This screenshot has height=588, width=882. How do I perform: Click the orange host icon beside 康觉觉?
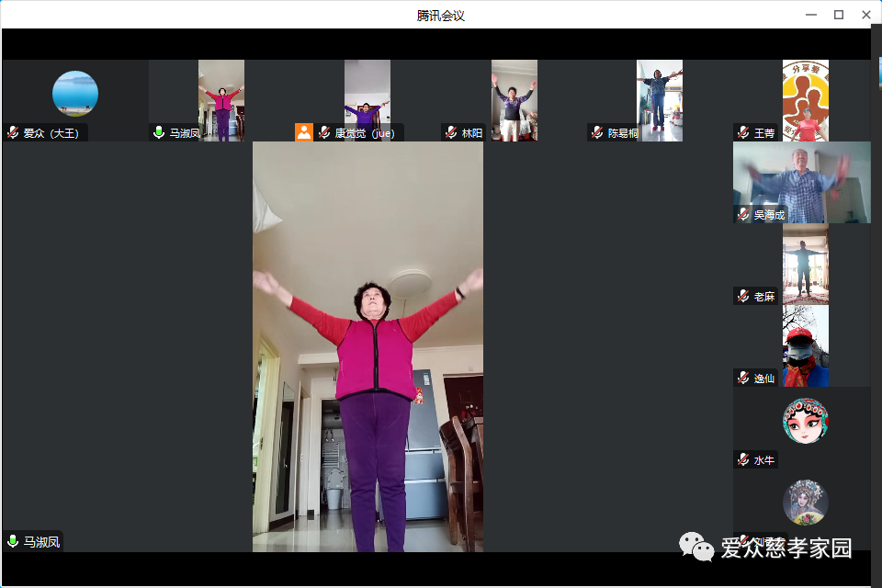click(x=304, y=132)
